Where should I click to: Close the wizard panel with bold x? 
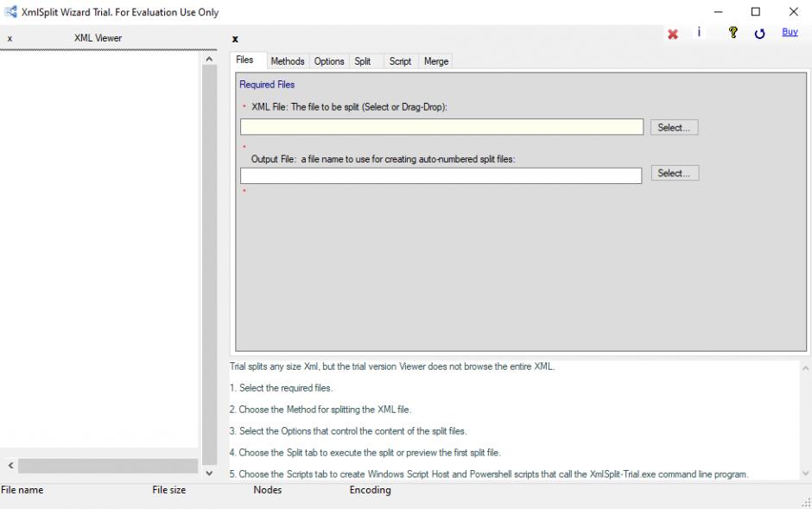(x=235, y=39)
